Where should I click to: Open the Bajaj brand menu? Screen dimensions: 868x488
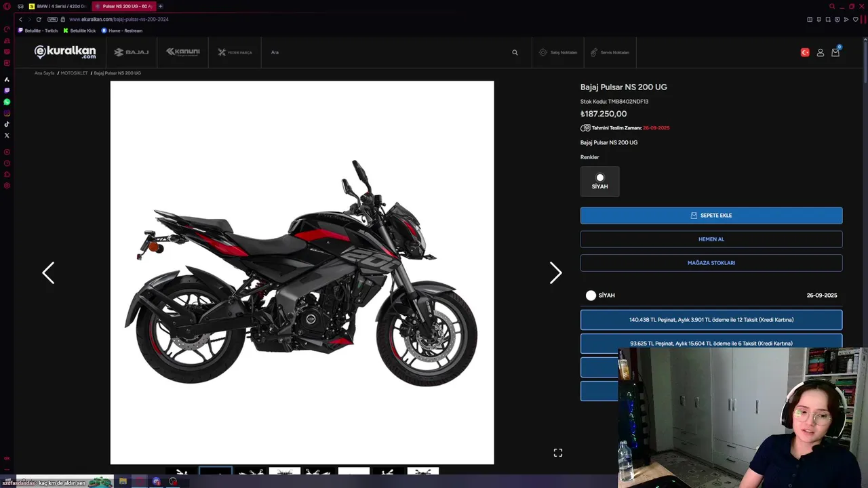pos(131,52)
